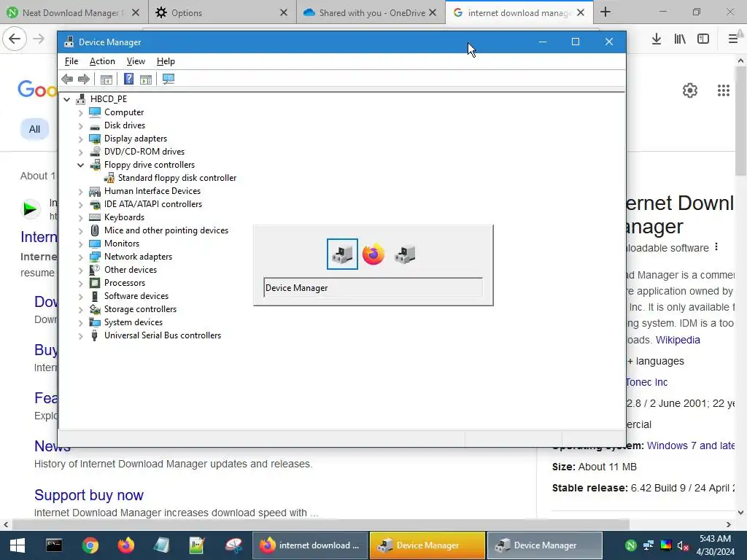Select the Processors tree item
747x560 pixels.
124,283
